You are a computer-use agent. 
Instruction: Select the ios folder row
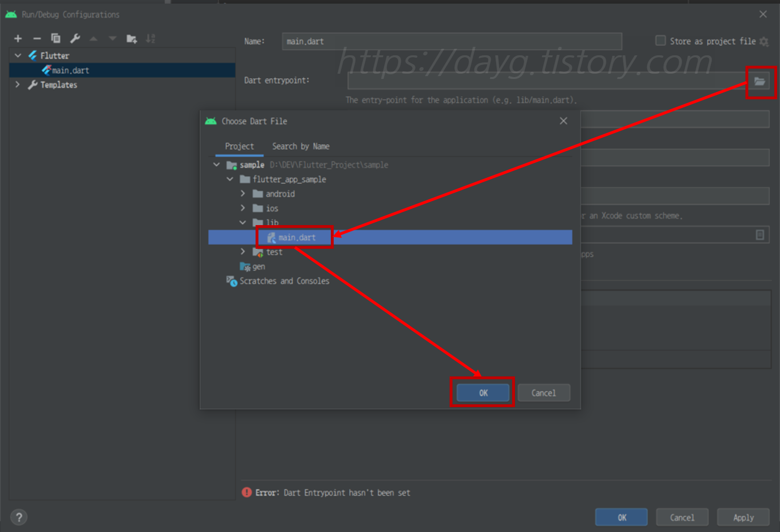point(266,208)
